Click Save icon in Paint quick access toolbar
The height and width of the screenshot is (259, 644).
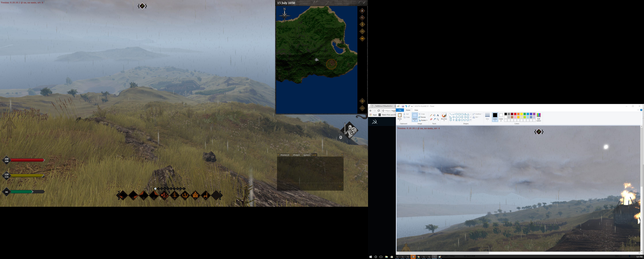403,106
